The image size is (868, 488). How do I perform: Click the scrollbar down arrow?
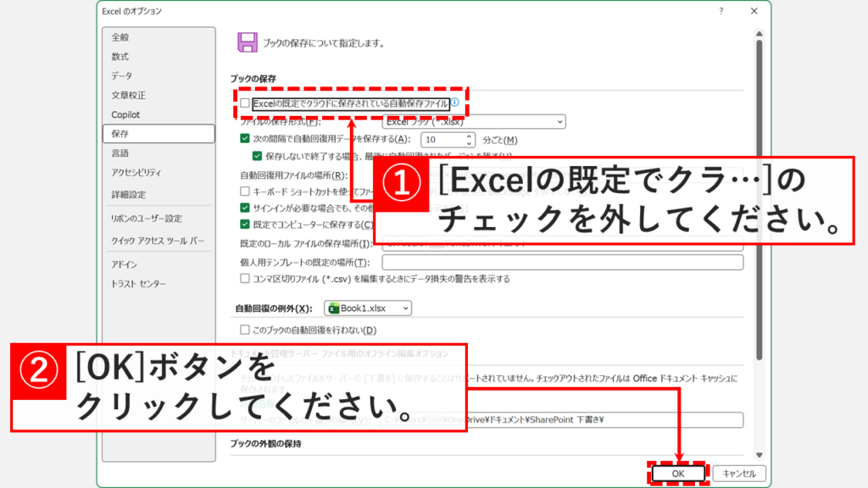759,455
